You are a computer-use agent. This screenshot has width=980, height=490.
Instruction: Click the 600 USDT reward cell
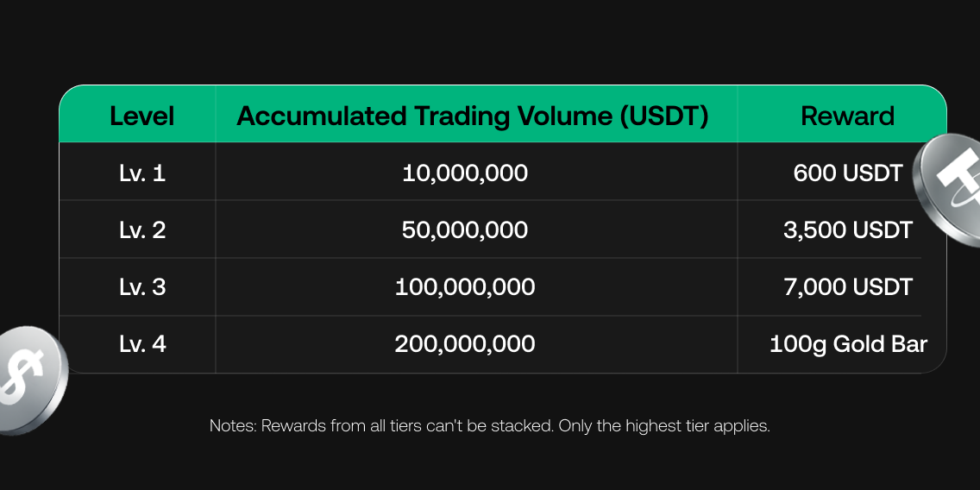847,173
